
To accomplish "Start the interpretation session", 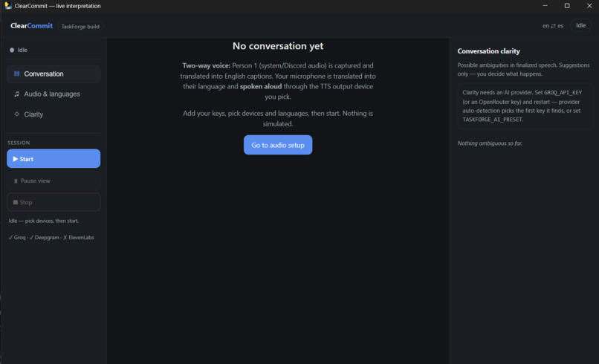I will point(54,158).
